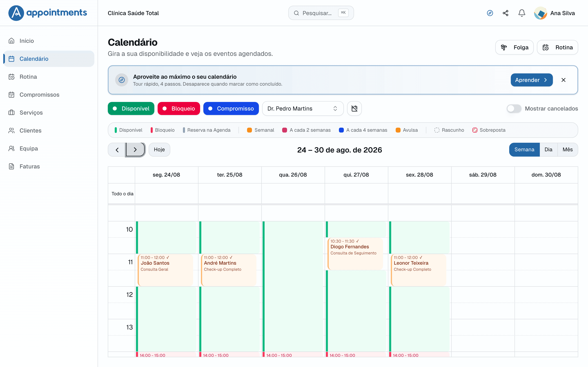
Task: Toggle Mostrar cancelados switch
Action: pyautogui.click(x=514, y=108)
